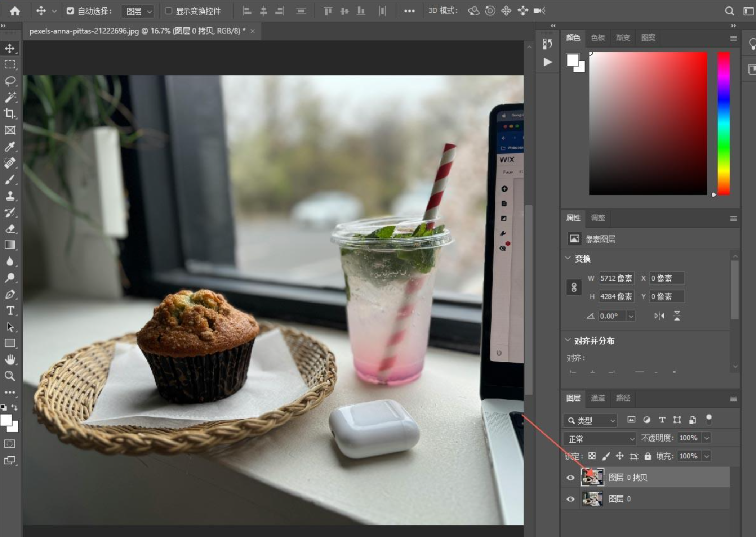Open the 图层 auto-select dropdown
The width and height of the screenshot is (756, 537).
137,12
